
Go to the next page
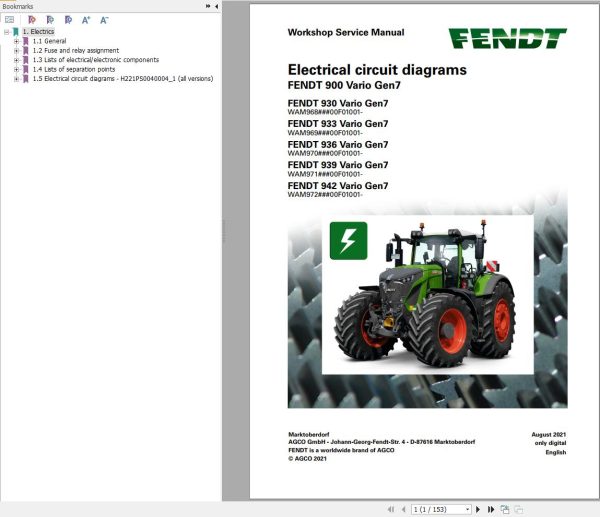pyautogui.click(x=478, y=509)
